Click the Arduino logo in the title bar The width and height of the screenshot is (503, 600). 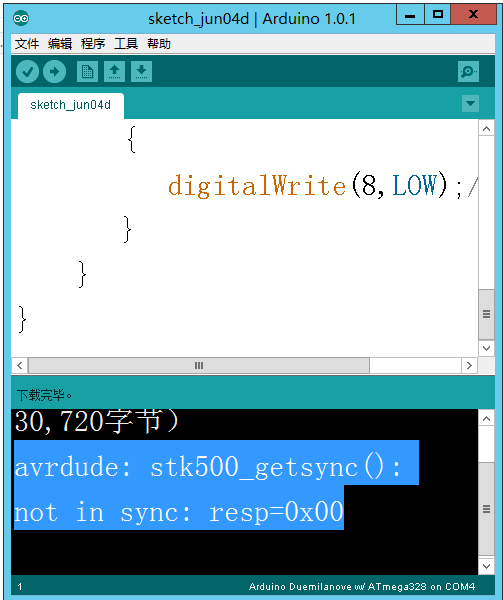21,18
